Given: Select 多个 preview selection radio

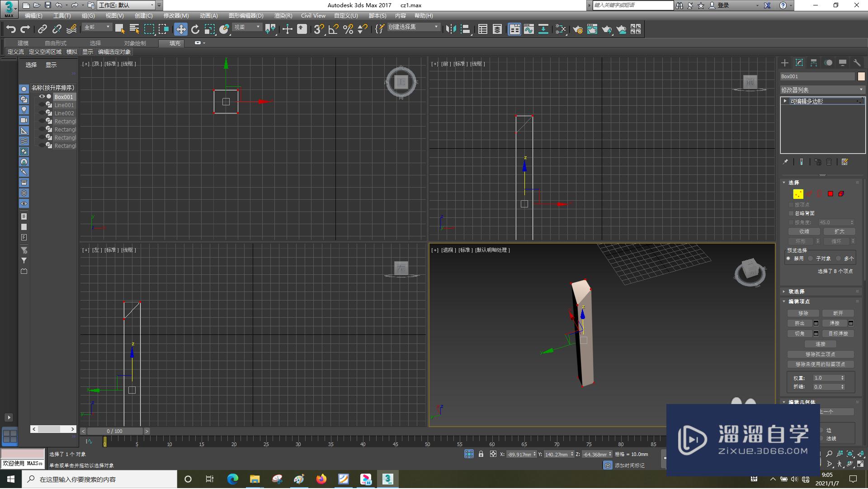Looking at the screenshot, I should [x=839, y=259].
